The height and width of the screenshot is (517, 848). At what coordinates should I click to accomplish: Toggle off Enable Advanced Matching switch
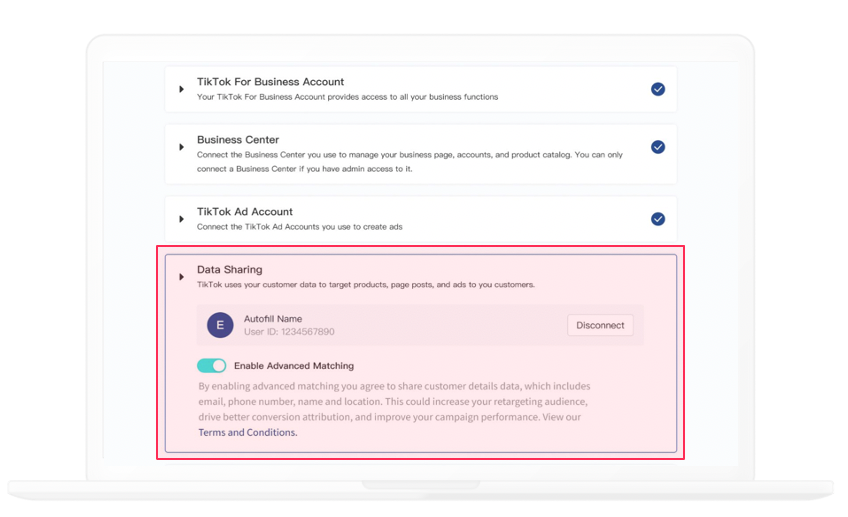[211, 366]
